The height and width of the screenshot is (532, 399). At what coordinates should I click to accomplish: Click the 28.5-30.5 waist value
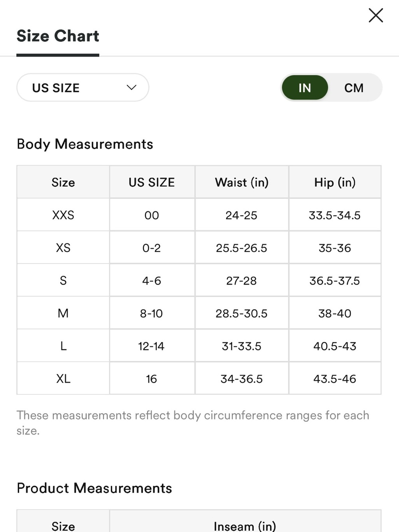click(242, 313)
